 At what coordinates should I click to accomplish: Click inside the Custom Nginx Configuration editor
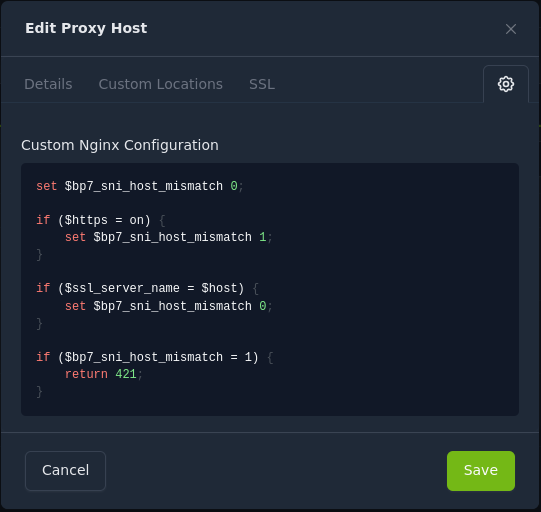point(270,289)
